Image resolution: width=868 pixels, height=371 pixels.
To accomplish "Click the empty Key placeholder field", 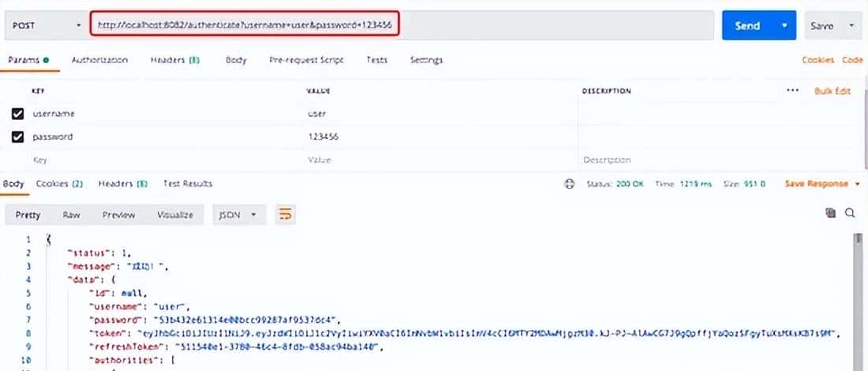I will [x=164, y=159].
